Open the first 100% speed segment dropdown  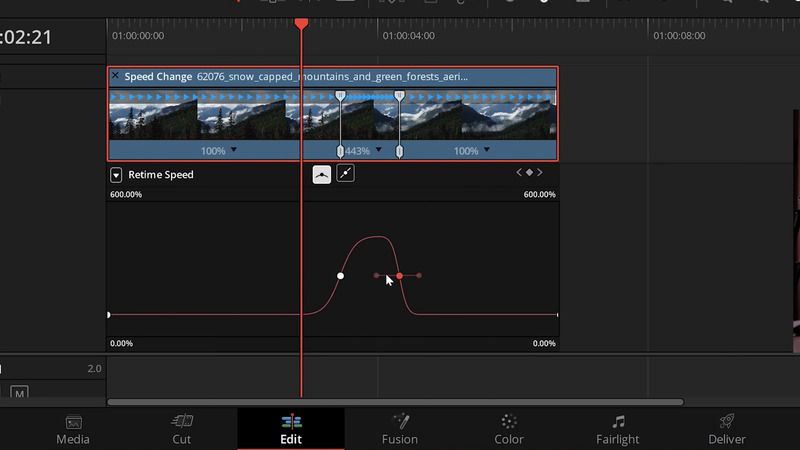coord(234,151)
